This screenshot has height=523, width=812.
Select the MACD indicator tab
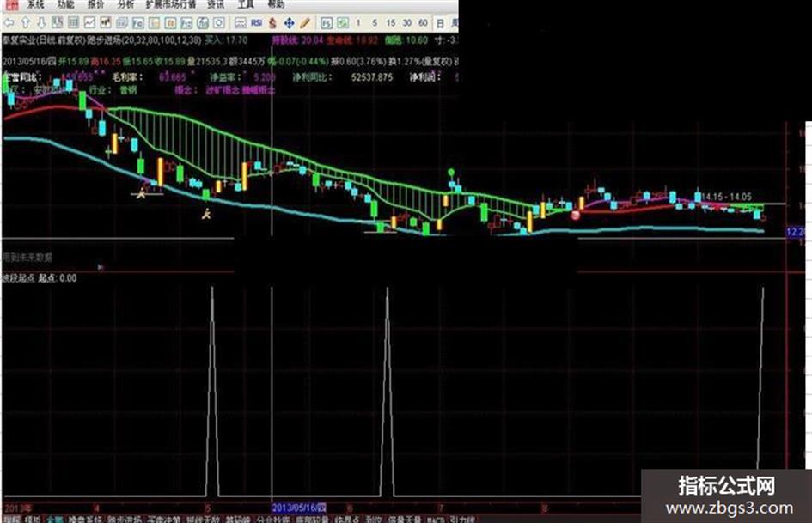pyautogui.click(x=435, y=520)
